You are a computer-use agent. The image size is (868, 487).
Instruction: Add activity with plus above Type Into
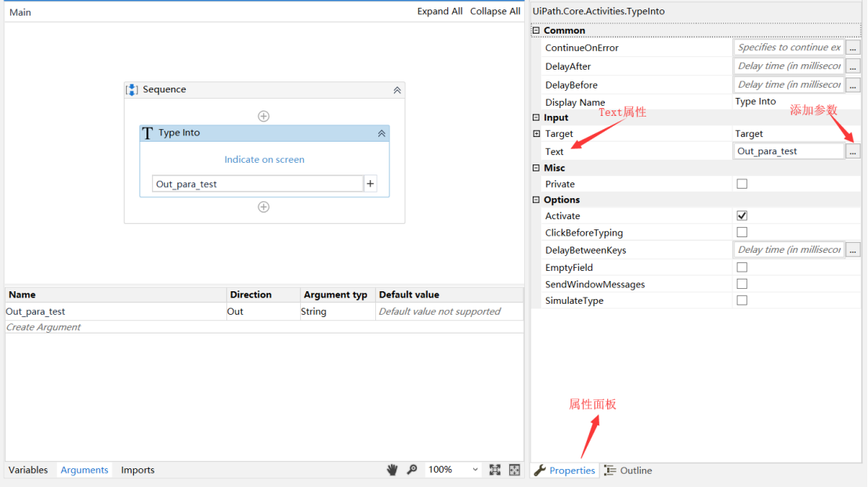pos(263,116)
